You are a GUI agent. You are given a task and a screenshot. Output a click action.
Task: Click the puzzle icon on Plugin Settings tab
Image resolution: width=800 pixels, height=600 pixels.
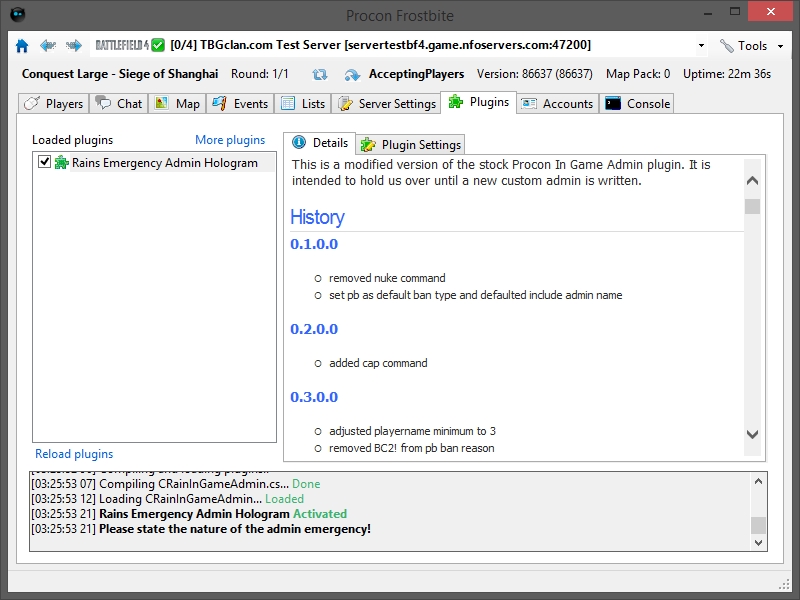[368, 145]
